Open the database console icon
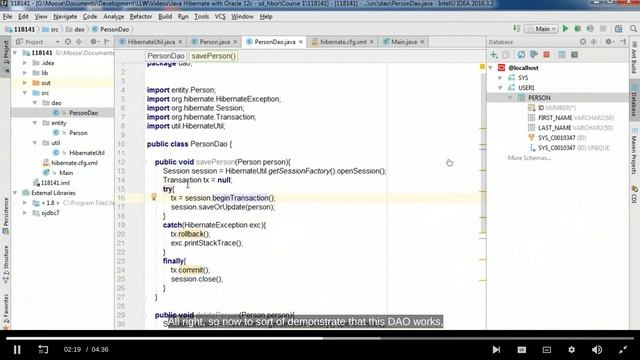The height and width of the screenshot is (360, 640). coord(533,55)
